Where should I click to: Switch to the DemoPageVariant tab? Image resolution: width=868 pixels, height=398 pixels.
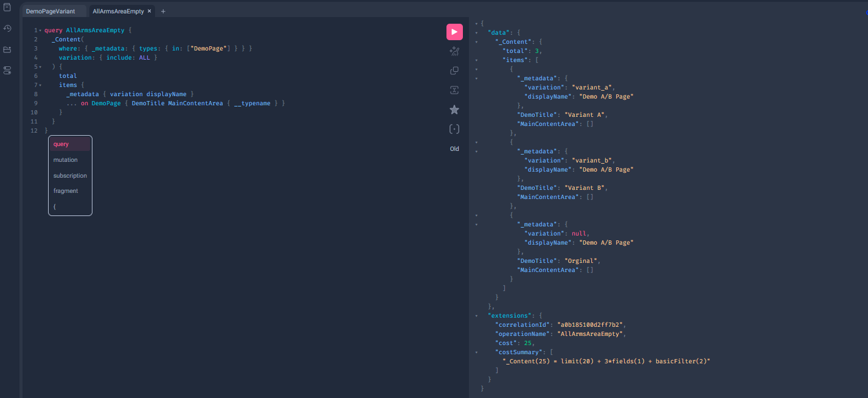pyautogui.click(x=50, y=11)
